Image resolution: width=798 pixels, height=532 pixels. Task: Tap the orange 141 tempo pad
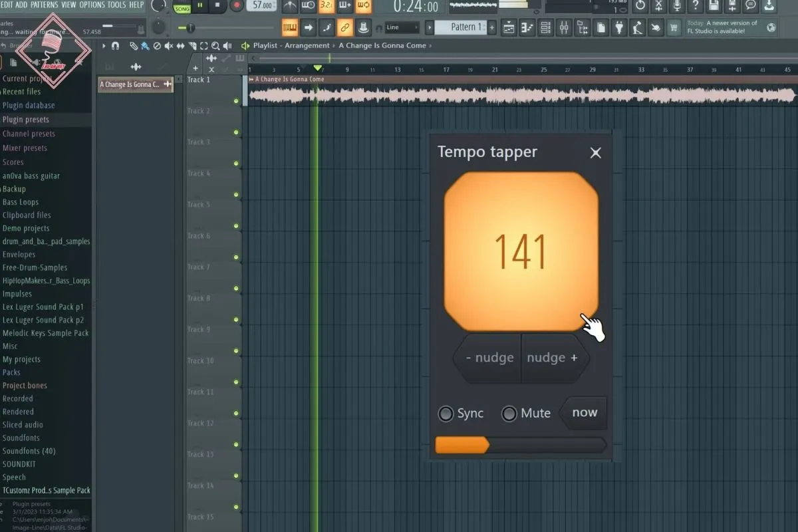(521, 251)
